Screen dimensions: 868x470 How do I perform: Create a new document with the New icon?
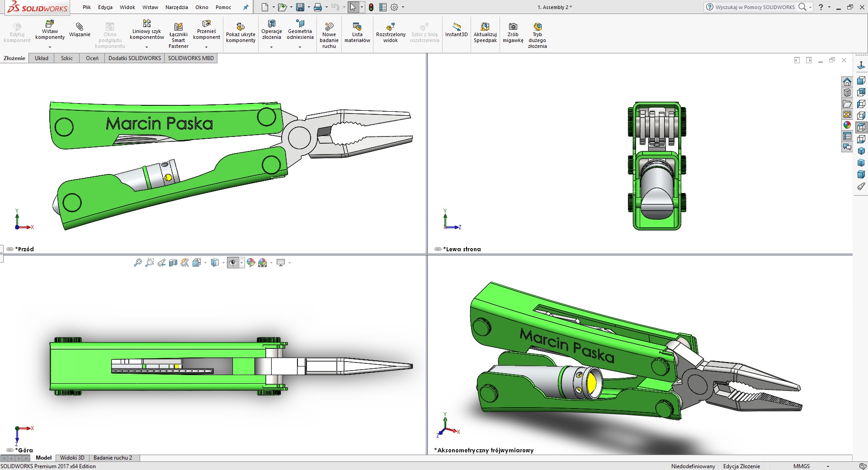click(265, 7)
